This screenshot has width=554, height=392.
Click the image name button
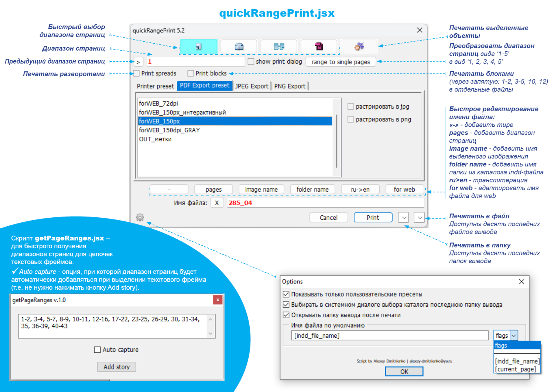click(261, 190)
